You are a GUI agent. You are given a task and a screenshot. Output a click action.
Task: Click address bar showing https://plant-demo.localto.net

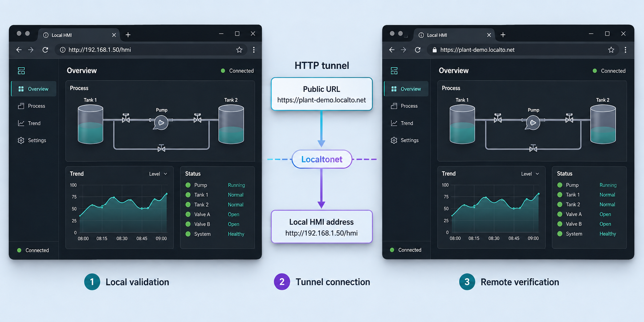[x=523, y=50]
